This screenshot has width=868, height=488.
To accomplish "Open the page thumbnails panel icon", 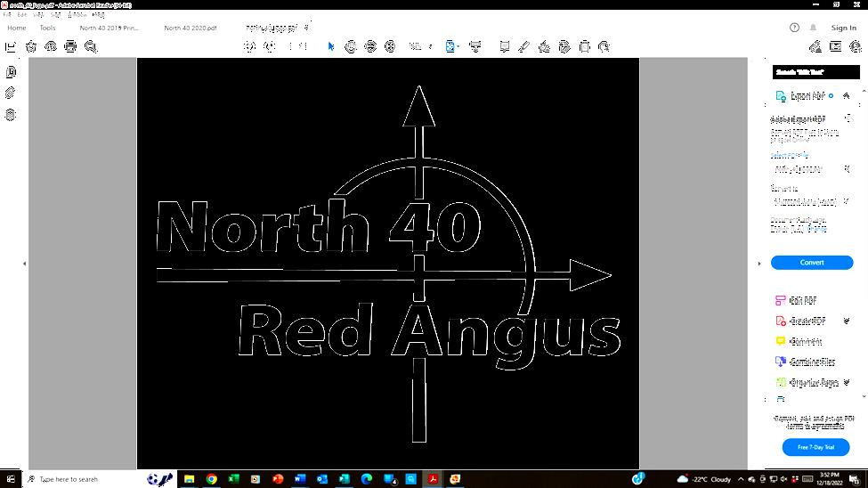I will pos(11,72).
